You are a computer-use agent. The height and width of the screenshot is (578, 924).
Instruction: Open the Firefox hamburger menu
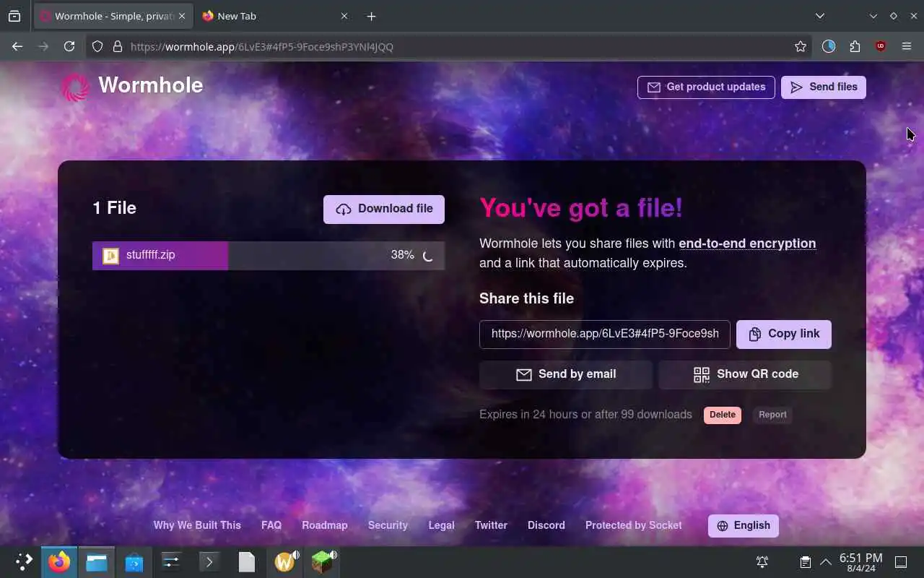coord(907,46)
